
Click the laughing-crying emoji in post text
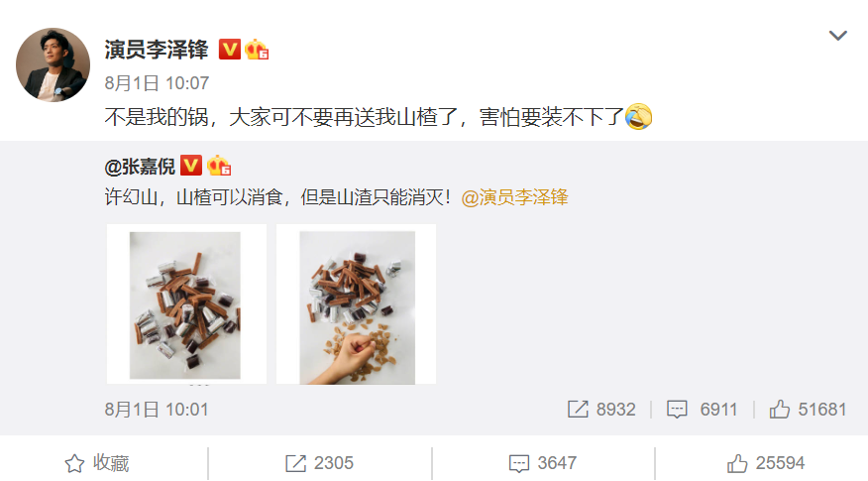(638, 116)
